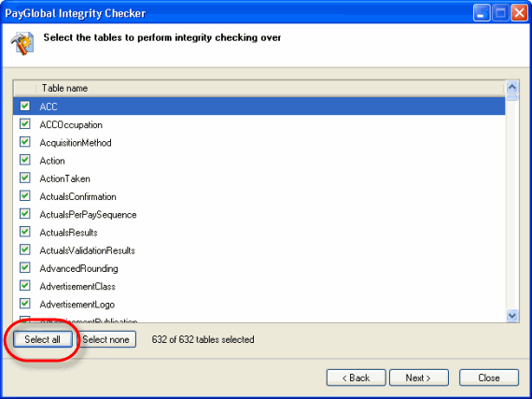Toggle the ActualsValidationResults checkbox
This screenshot has width=532, height=399.
(25, 249)
